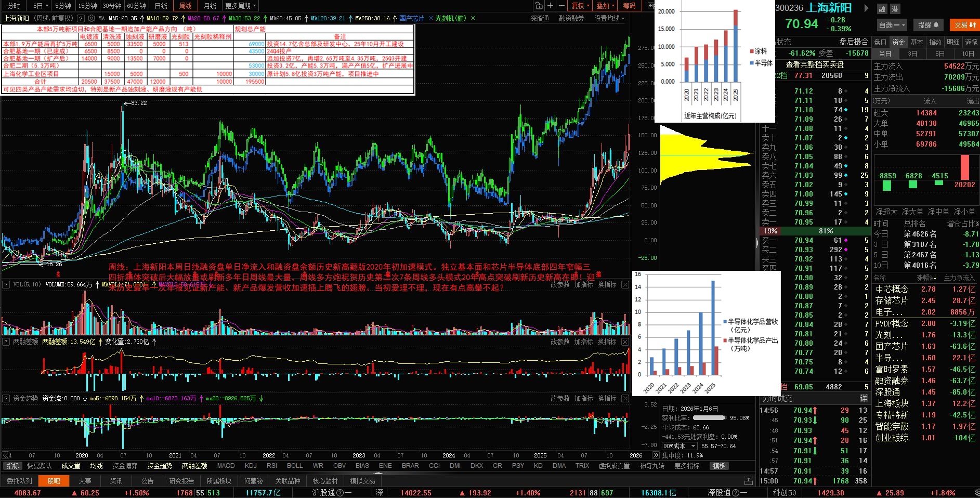The width and height of the screenshot is (980, 498).
Task: Expand the 更多周期 dropdown
Action: click(x=241, y=6)
